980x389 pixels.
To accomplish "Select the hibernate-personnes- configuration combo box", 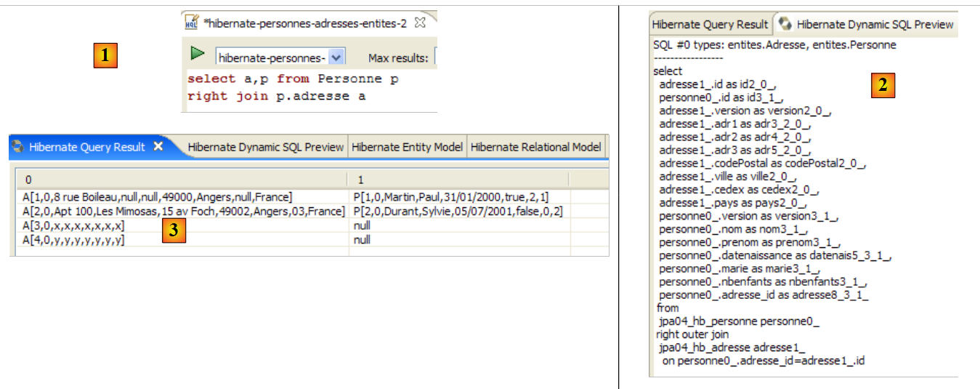I will pyautogui.click(x=272, y=57).
